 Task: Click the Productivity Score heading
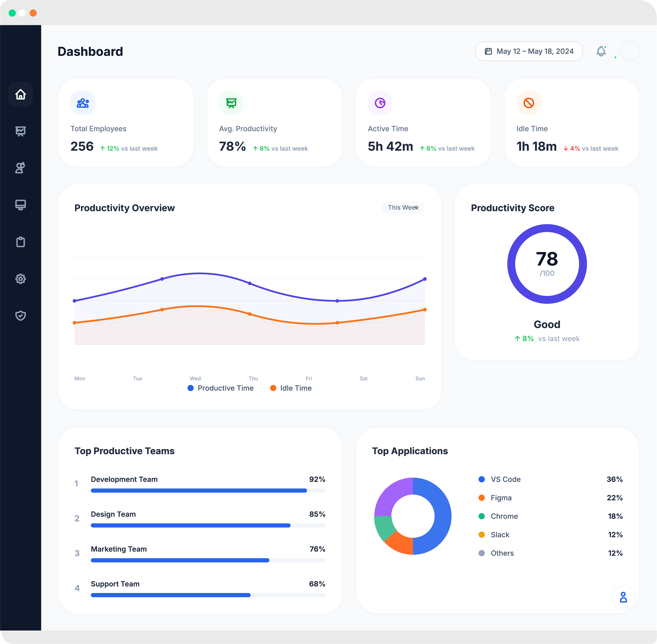pos(512,208)
